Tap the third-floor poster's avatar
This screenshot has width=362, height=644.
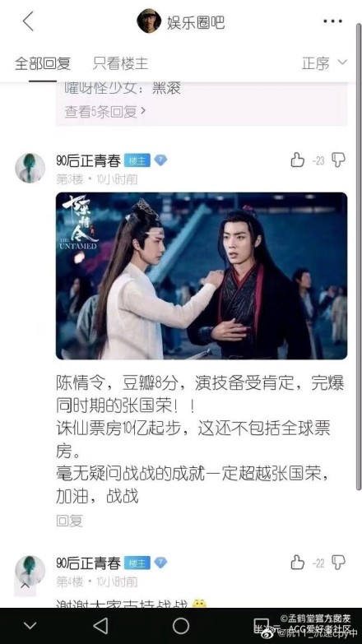point(30,168)
